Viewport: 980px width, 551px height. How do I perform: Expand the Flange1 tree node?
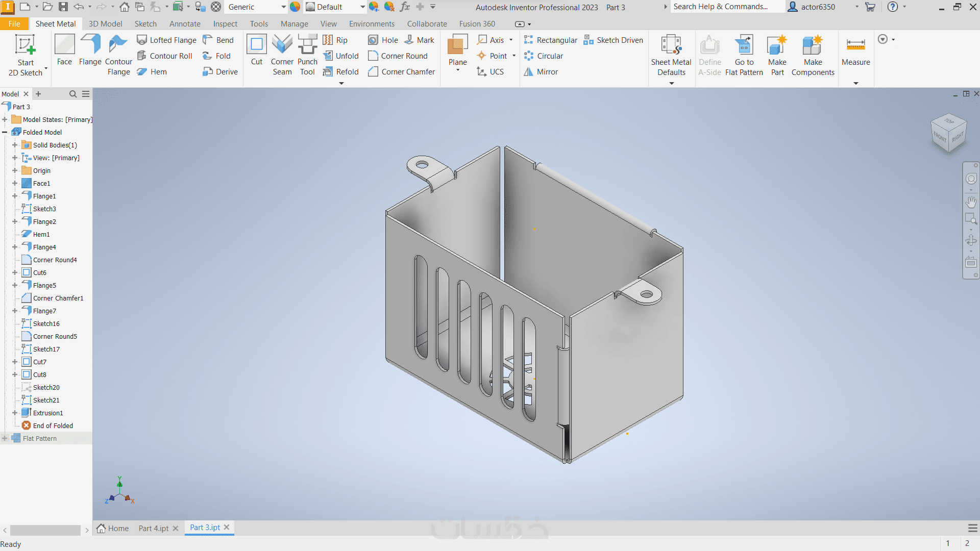coord(15,196)
